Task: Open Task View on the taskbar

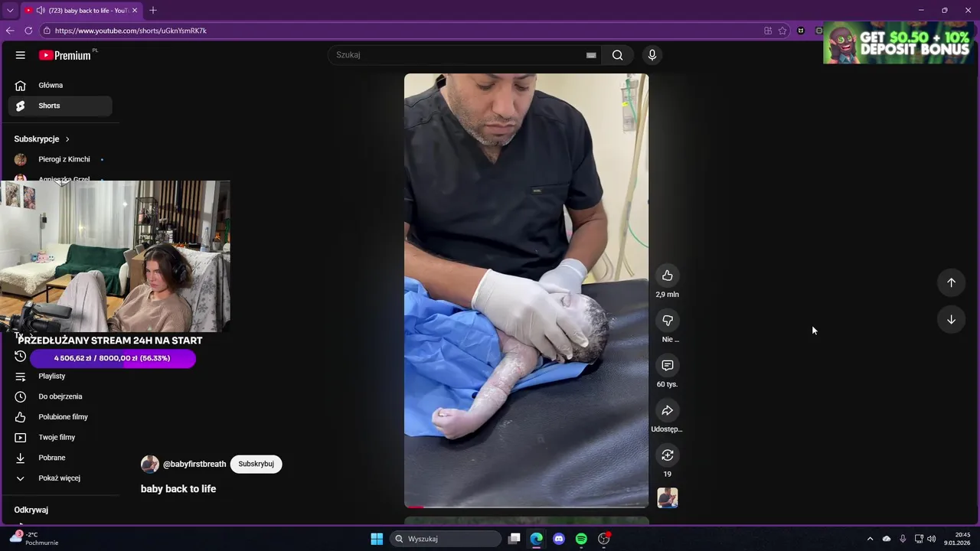Action: pyautogui.click(x=514, y=539)
